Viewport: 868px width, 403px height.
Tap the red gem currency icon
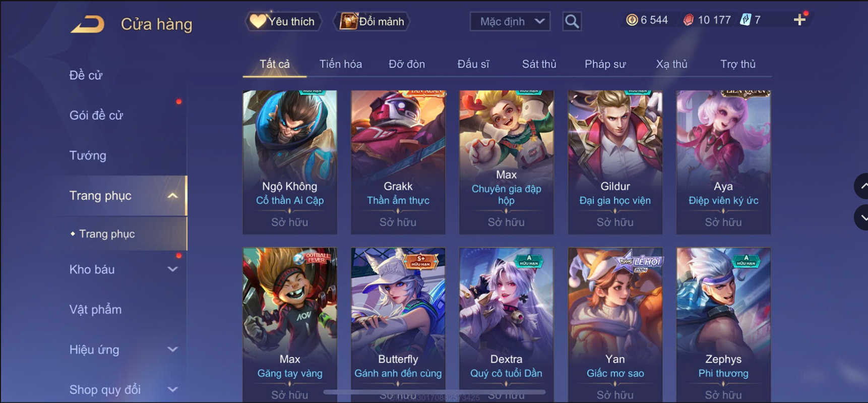(688, 20)
